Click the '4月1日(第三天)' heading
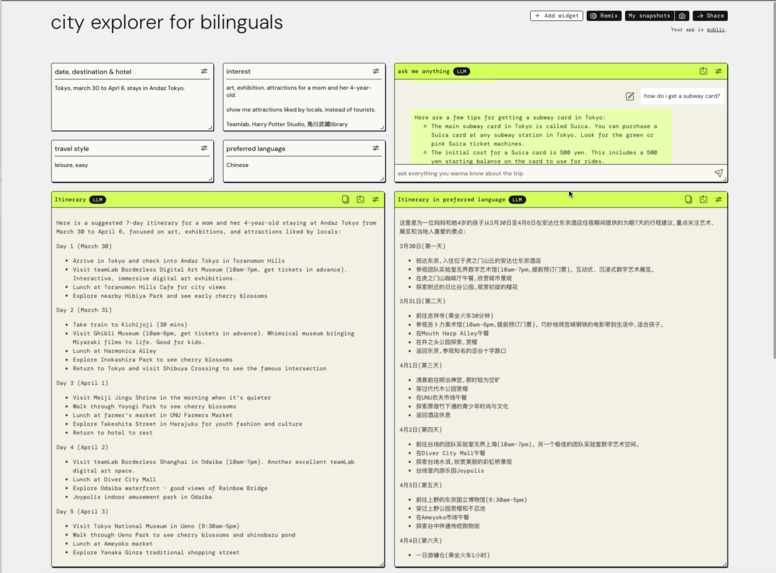The width and height of the screenshot is (776, 573). coord(421,365)
